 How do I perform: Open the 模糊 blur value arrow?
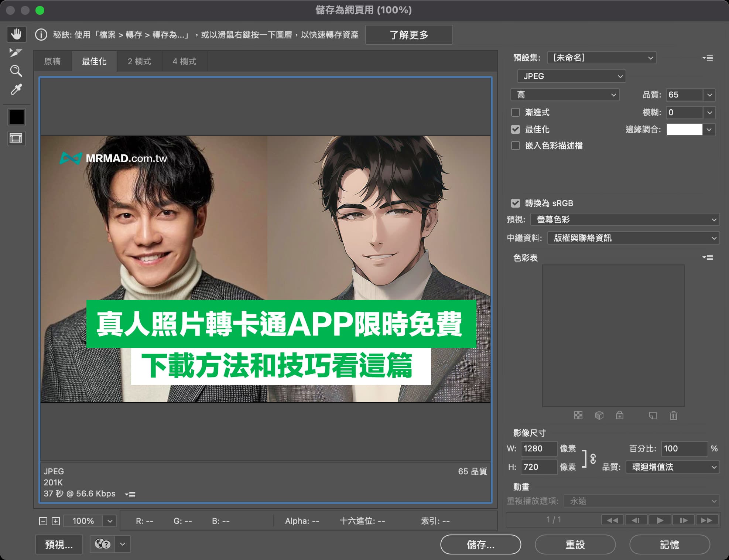click(x=709, y=112)
